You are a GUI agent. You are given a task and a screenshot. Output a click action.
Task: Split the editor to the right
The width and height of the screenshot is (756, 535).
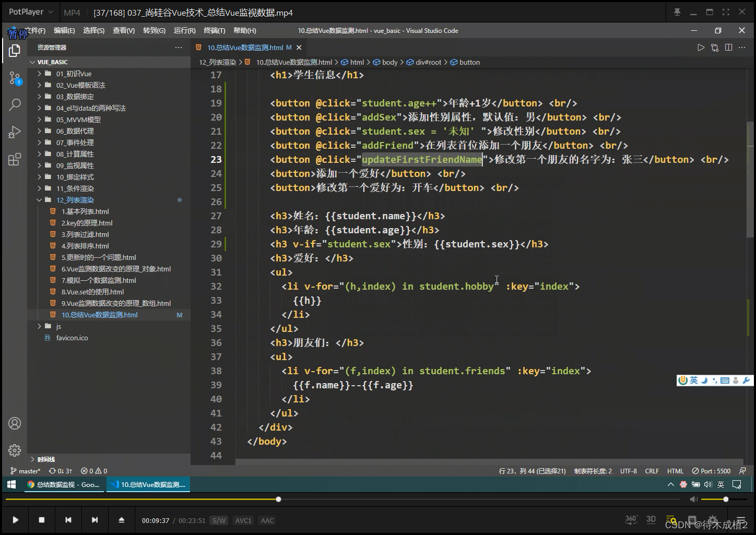pyautogui.click(x=728, y=47)
